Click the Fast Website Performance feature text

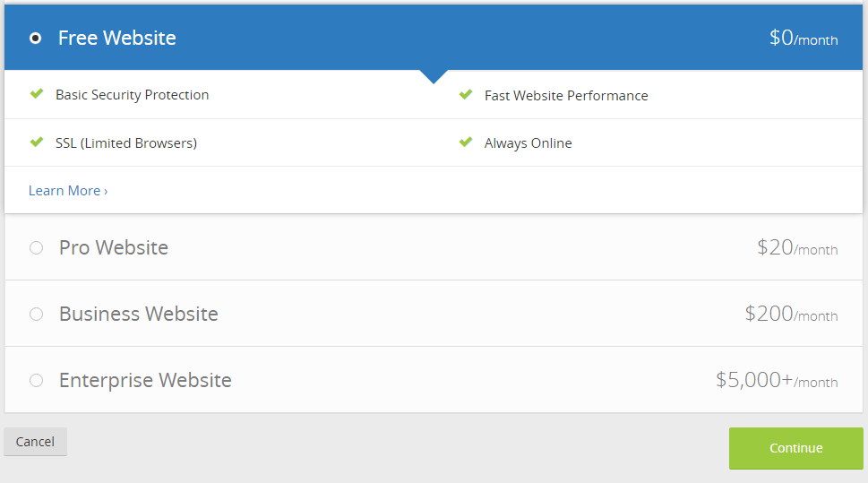click(x=566, y=96)
